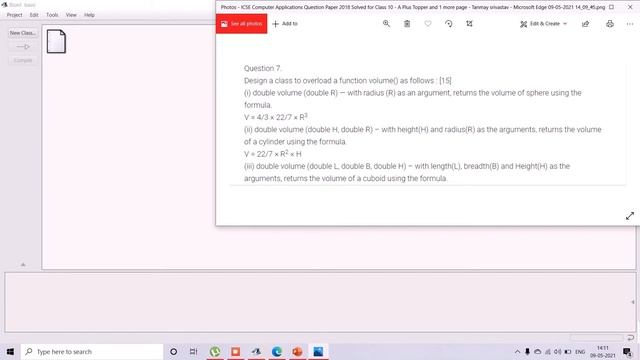Screen dimensions: 640x360
Task: Open the three-dot more options menu
Action: [630, 24]
